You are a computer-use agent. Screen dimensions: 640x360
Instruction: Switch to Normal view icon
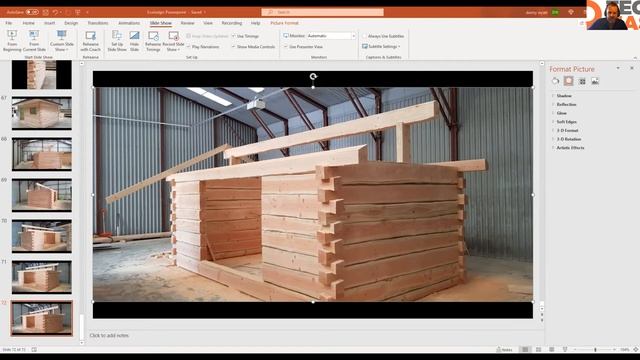[525, 350]
